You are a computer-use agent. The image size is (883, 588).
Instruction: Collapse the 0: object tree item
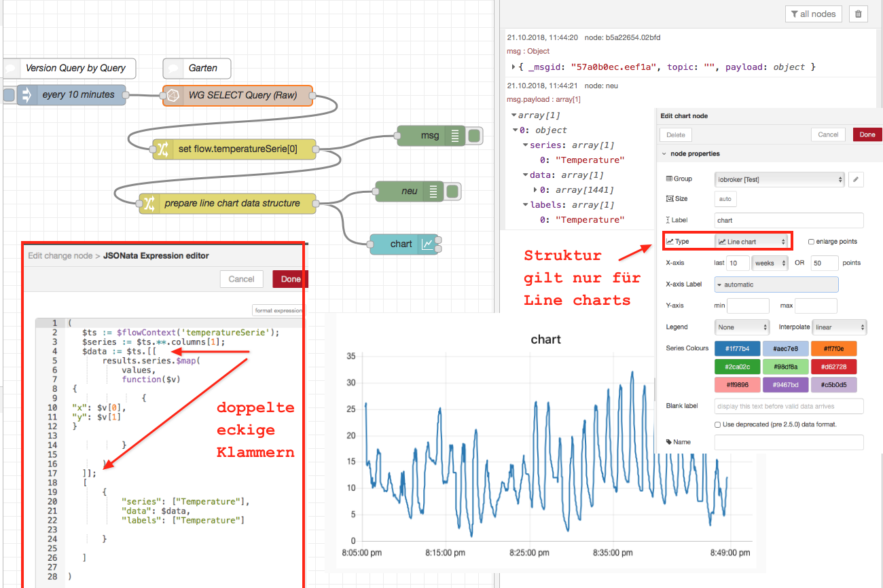pyautogui.click(x=516, y=130)
